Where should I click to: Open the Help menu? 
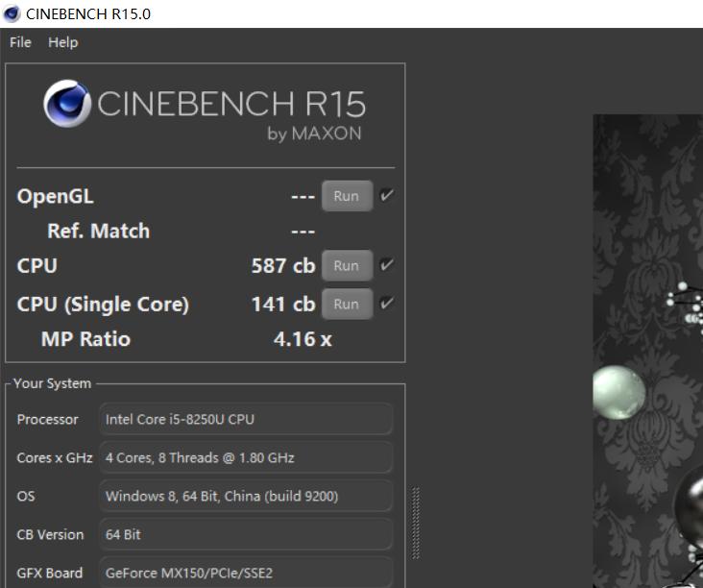(62, 42)
